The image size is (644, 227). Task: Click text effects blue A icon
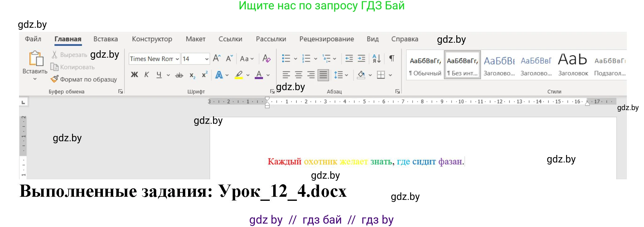coord(219,75)
